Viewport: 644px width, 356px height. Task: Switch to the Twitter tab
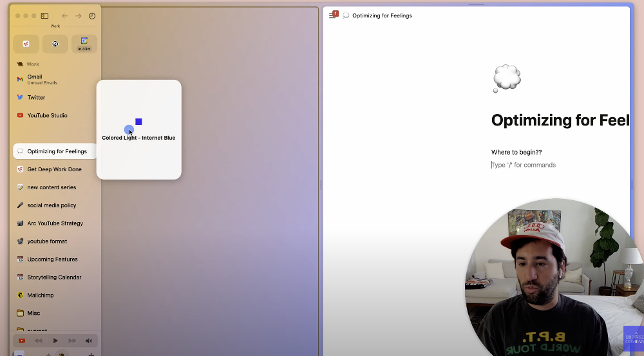(55, 97)
